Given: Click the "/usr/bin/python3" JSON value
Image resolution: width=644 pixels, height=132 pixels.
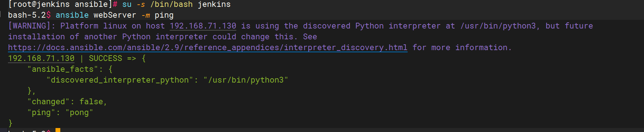Looking at the screenshot, I should (246, 80).
